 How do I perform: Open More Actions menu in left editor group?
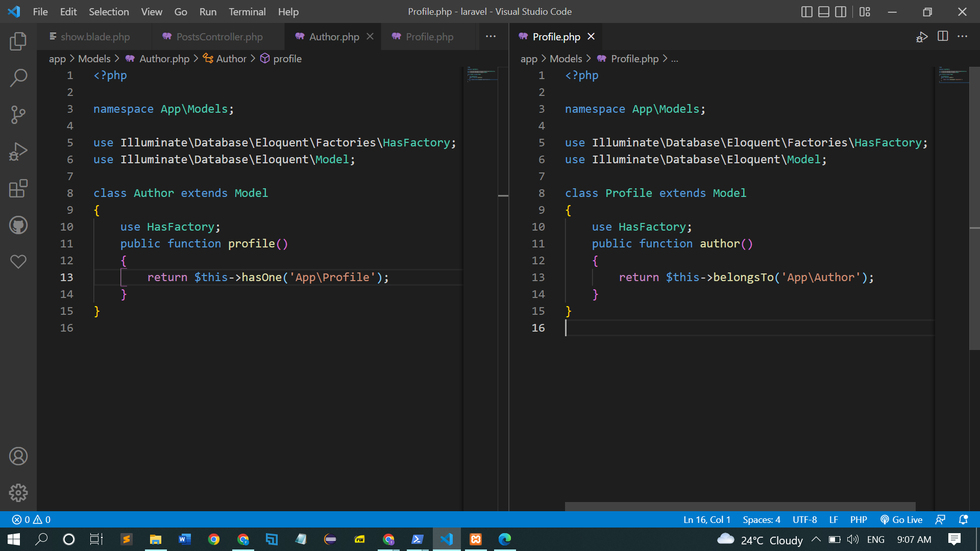pos(491,36)
